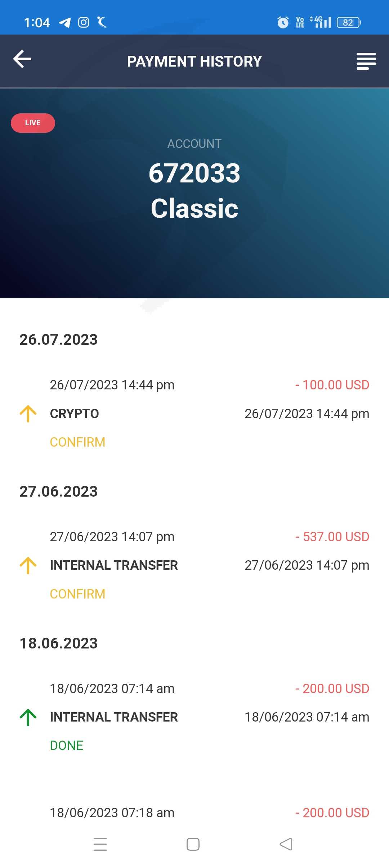Tap the green arrow beside INTERNAL TRANSFER

coord(28,717)
